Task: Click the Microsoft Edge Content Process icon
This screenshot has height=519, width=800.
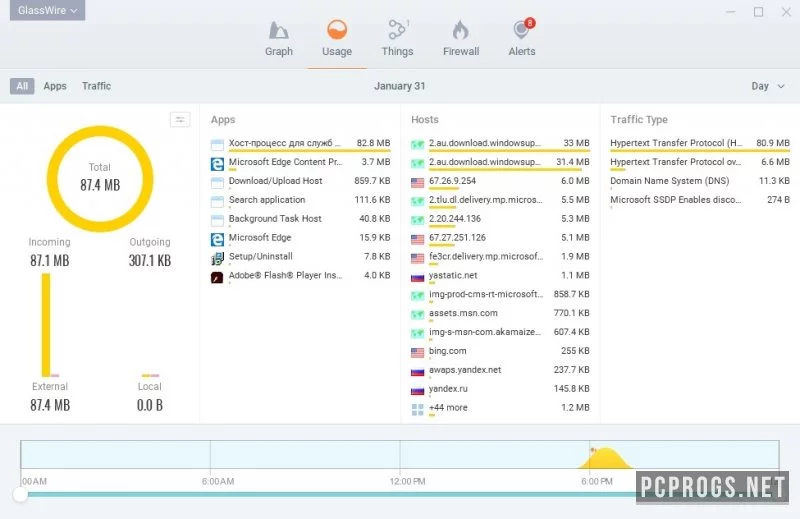Action: pos(217,164)
